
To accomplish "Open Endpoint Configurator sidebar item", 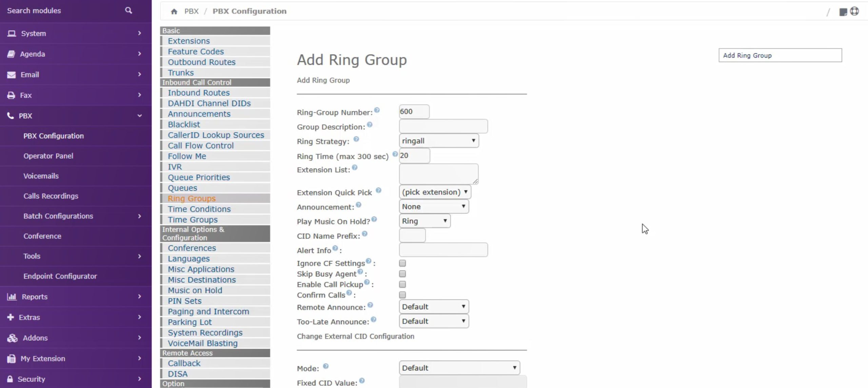I will (x=60, y=276).
